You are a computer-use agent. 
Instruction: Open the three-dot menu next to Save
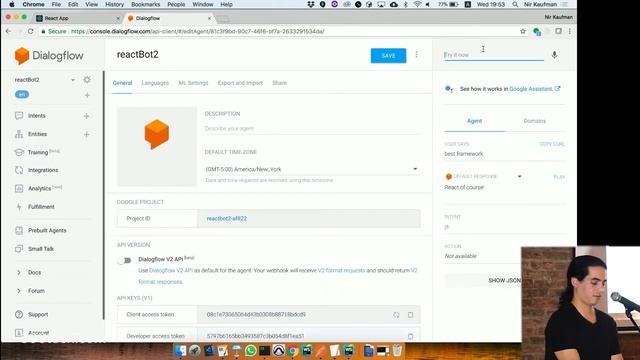click(x=416, y=55)
